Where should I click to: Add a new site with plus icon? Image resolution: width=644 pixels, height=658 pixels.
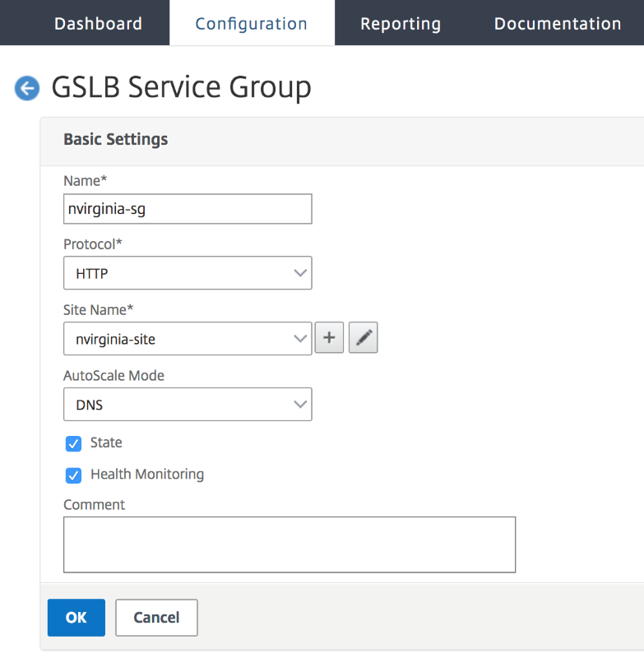329,338
